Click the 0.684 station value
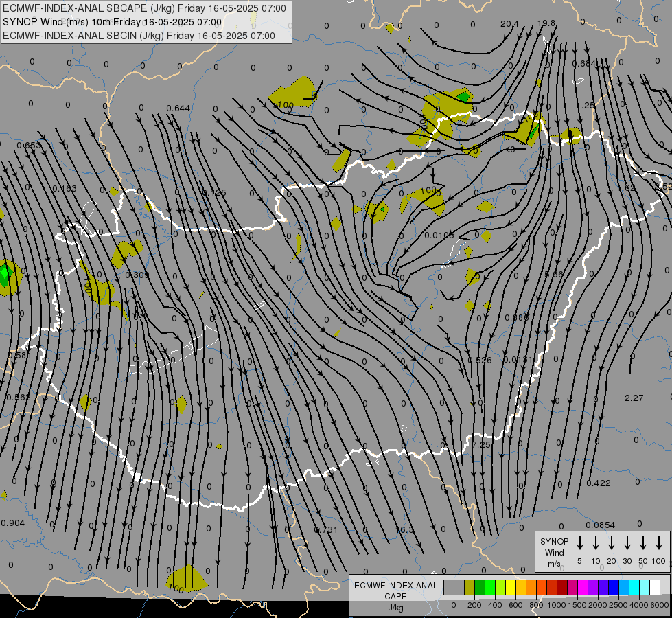 pyautogui.click(x=584, y=64)
